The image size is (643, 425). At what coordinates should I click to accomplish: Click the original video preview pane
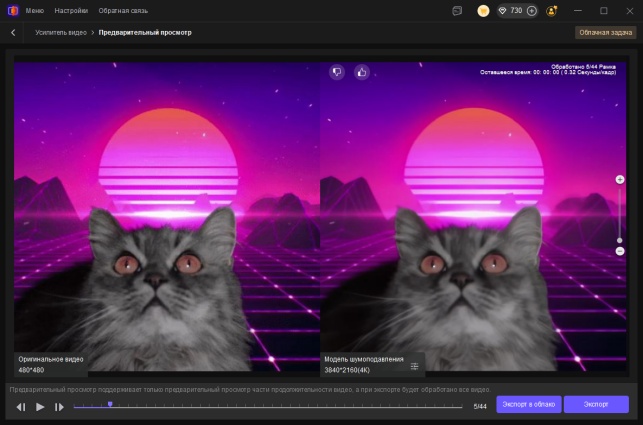point(167,217)
